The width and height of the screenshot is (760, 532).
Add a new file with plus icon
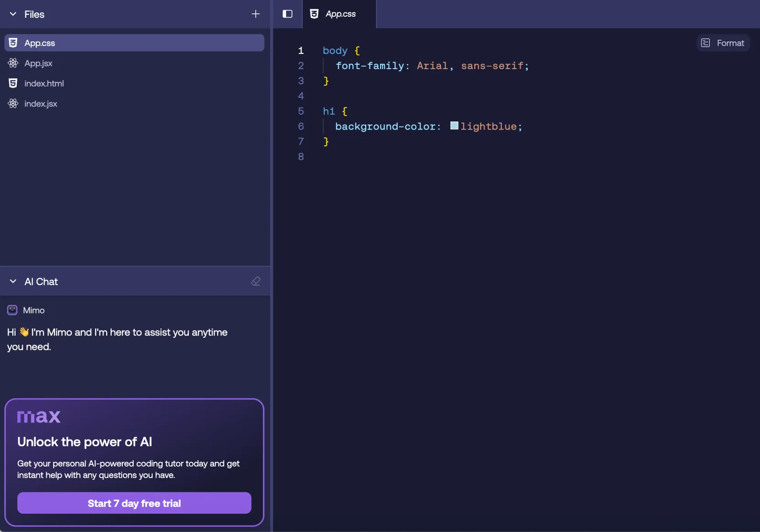[x=255, y=14]
